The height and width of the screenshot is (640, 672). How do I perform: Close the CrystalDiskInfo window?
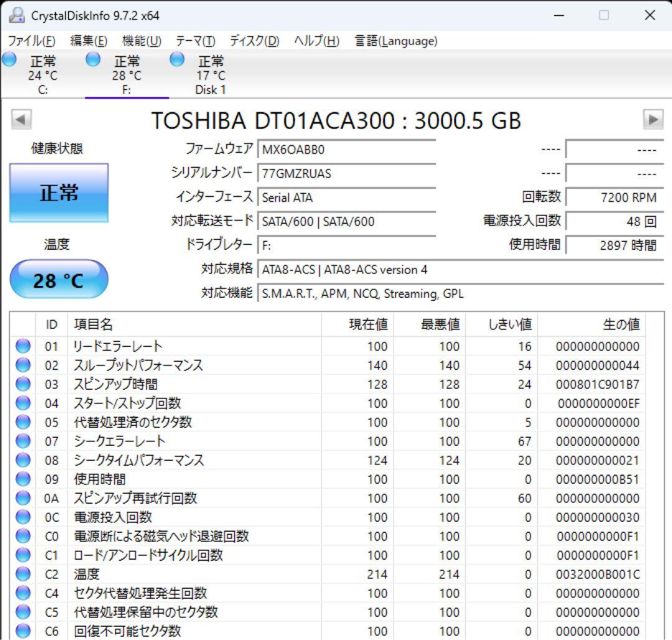650,16
